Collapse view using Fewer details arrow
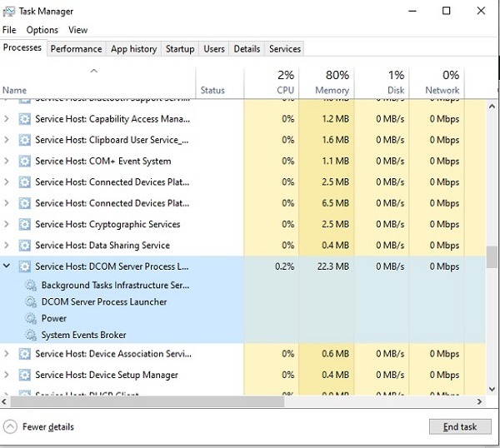500x448 pixels. click(10, 426)
